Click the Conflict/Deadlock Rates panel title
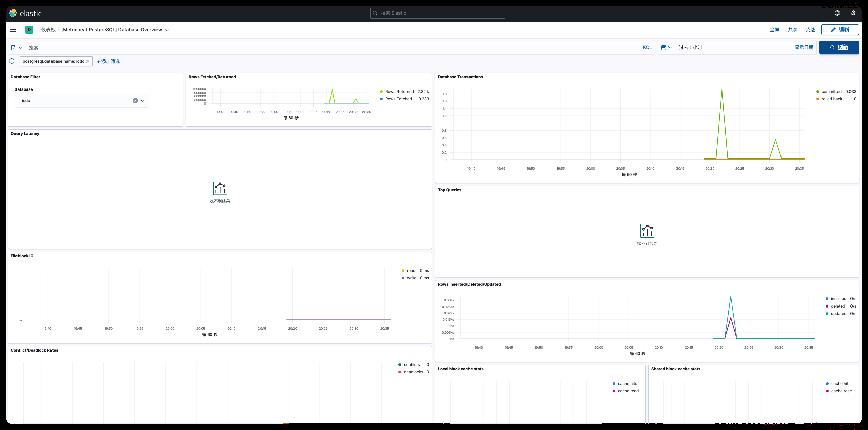The height and width of the screenshot is (430, 868). (34, 351)
